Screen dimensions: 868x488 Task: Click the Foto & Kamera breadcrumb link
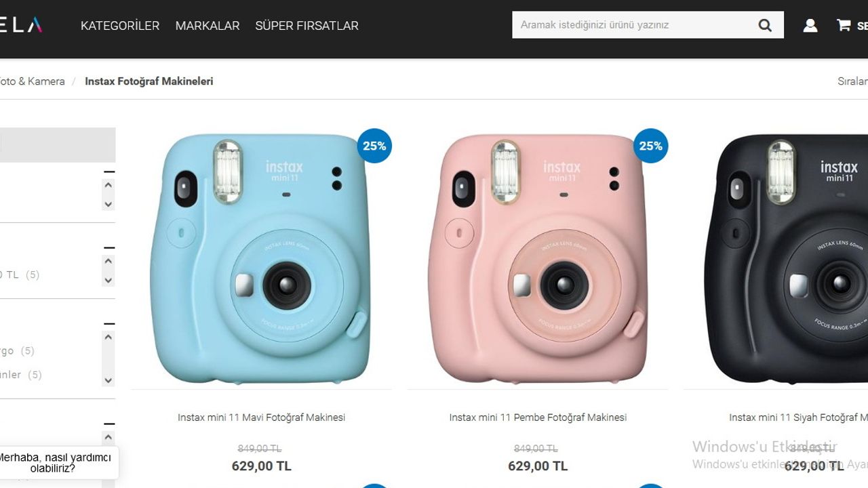coord(31,81)
